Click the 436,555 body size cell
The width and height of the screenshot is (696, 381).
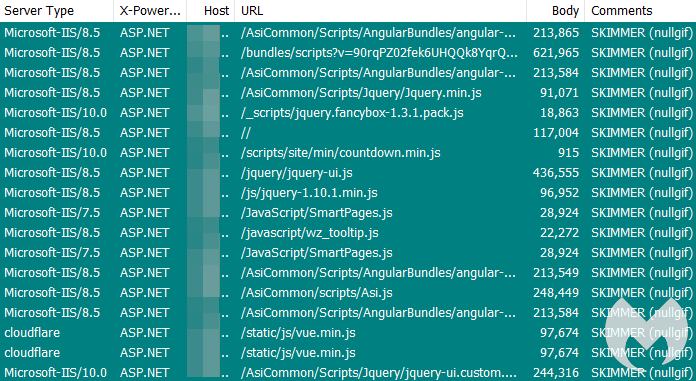556,173
